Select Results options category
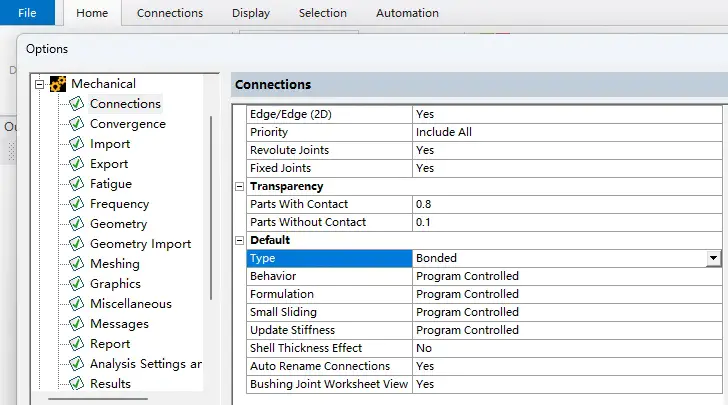Screen dimensions: 728x405 110,384
